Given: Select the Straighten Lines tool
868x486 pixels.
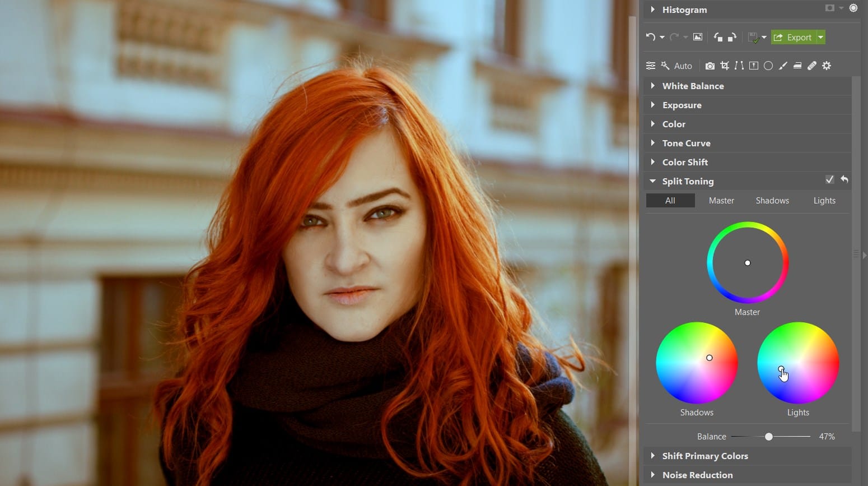Looking at the screenshot, I should coord(739,66).
